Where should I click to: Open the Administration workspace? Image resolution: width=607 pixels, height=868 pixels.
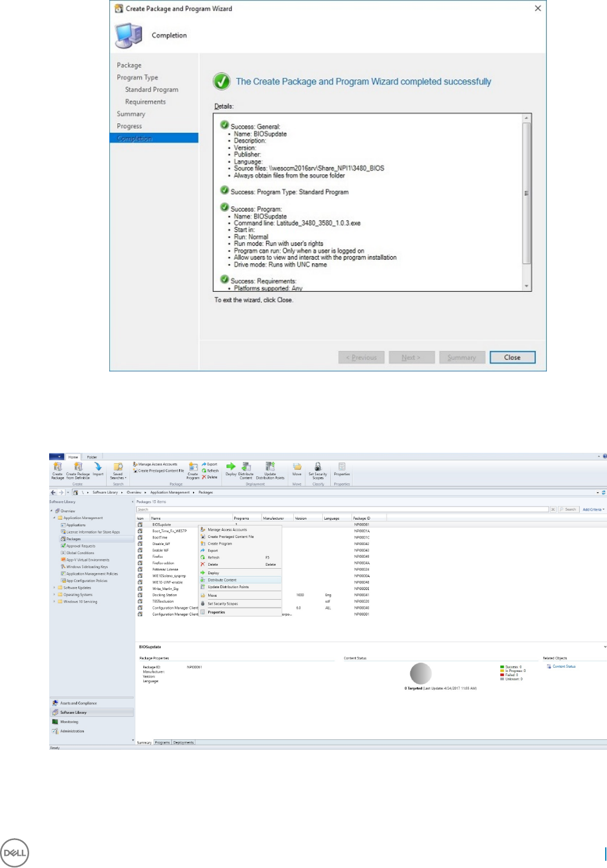92,731
